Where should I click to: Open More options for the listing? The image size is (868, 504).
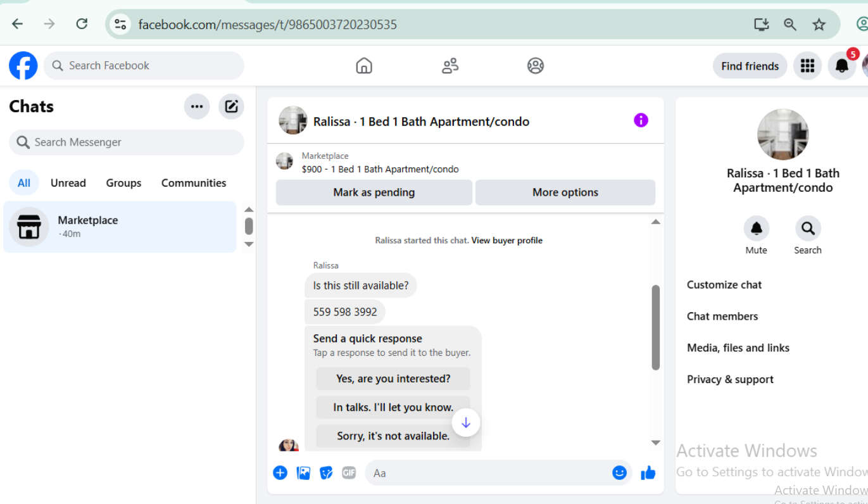coord(565,192)
